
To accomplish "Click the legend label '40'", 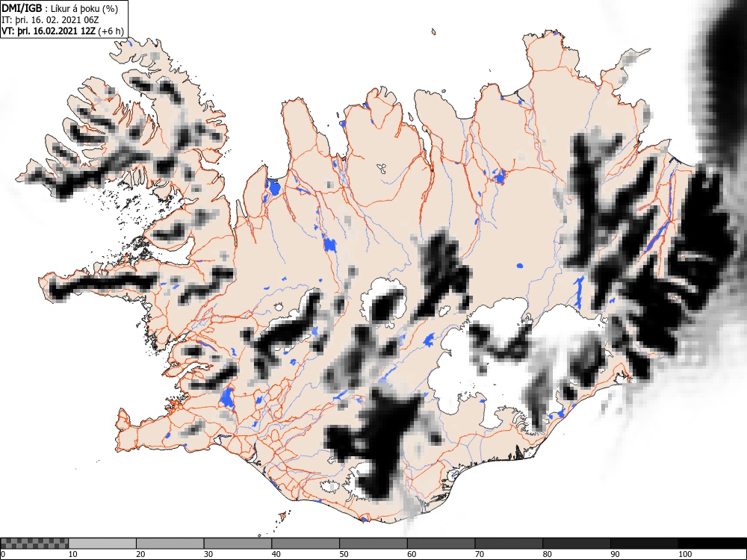I will pyautogui.click(x=276, y=554).
